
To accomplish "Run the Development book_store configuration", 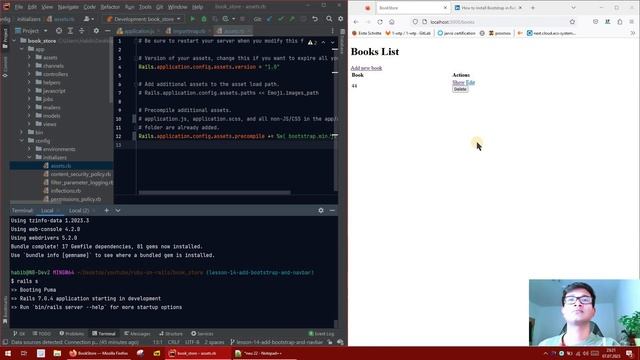I will tap(193, 19).
